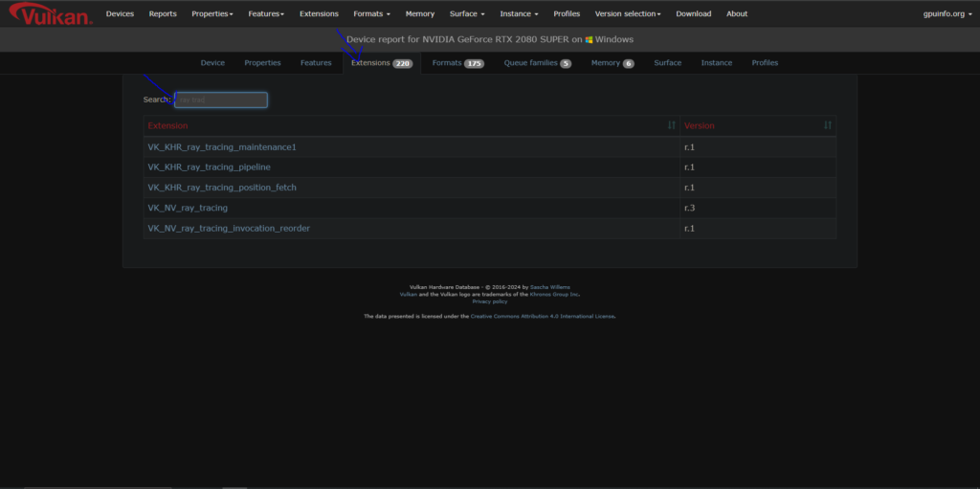Open the Vulkan footer link
Screen dimensions: 980x489
tap(408, 294)
